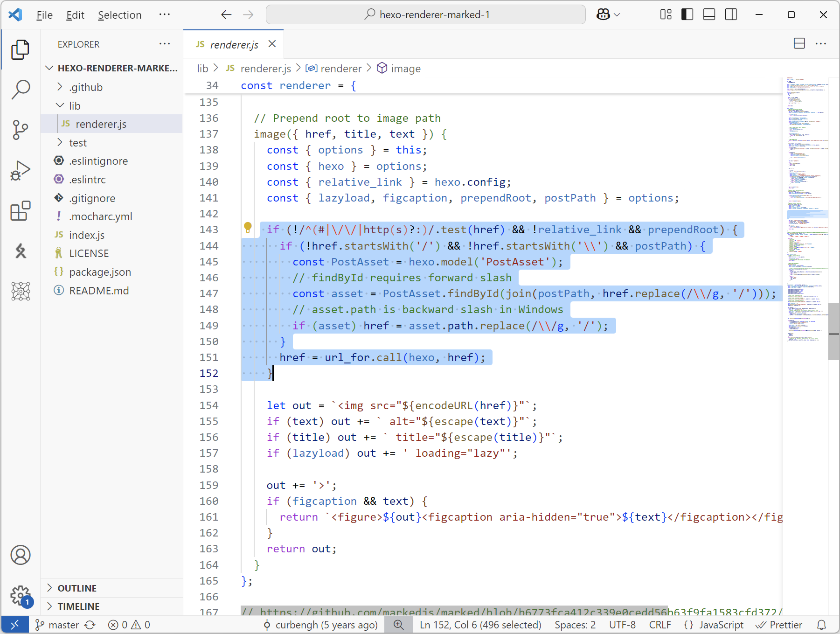Screen dimensions: 840x634
Task: Open the File menu
Action: pyautogui.click(x=44, y=15)
